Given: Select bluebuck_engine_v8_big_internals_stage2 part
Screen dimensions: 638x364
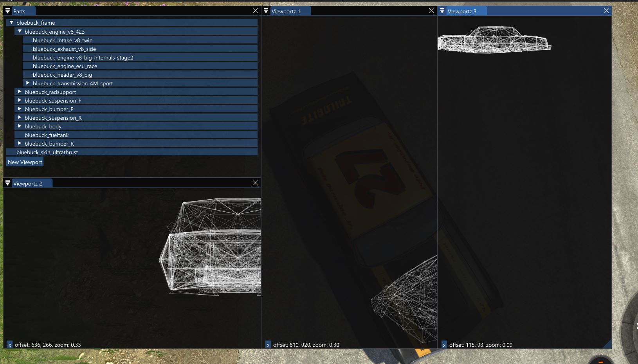Looking at the screenshot, I should point(140,58).
